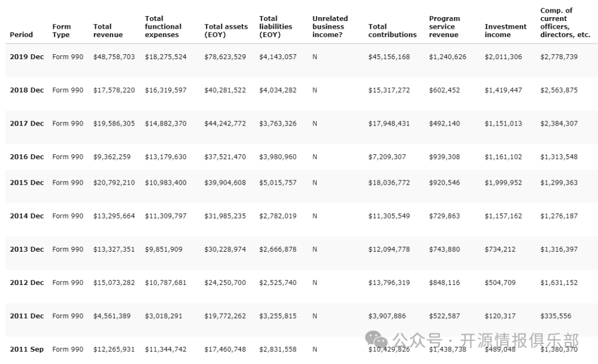Image resolution: width=598 pixels, height=364 pixels.
Task: Select the Unrelated business income header
Action: (x=330, y=27)
